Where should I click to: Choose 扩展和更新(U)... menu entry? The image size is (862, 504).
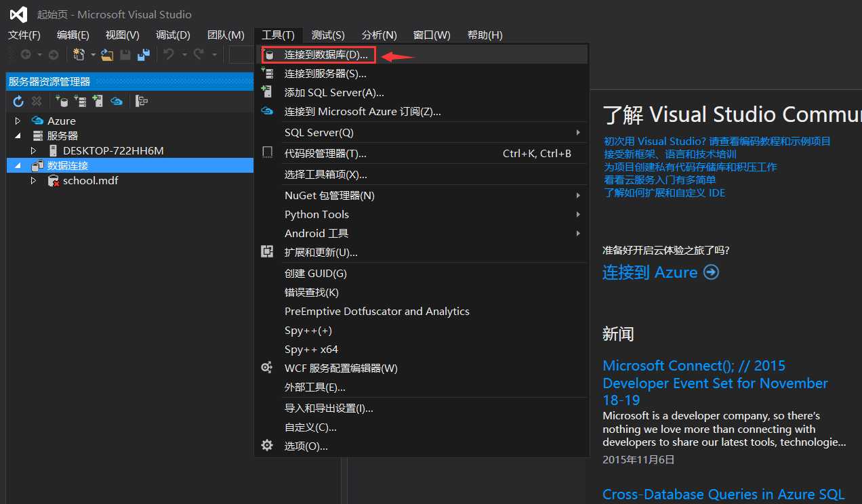pyautogui.click(x=422, y=252)
